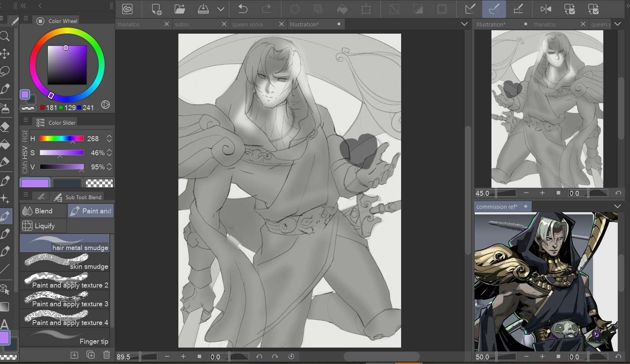Select the transparent color swatch in slider panel
This screenshot has width=630, height=364.
[99, 183]
